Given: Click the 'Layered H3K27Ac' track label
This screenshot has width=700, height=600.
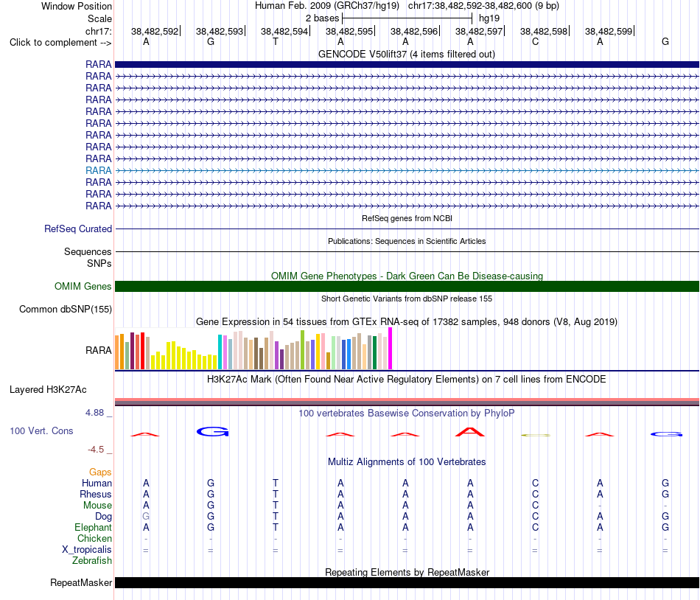Looking at the screenshot, I should tap(48, 390).
